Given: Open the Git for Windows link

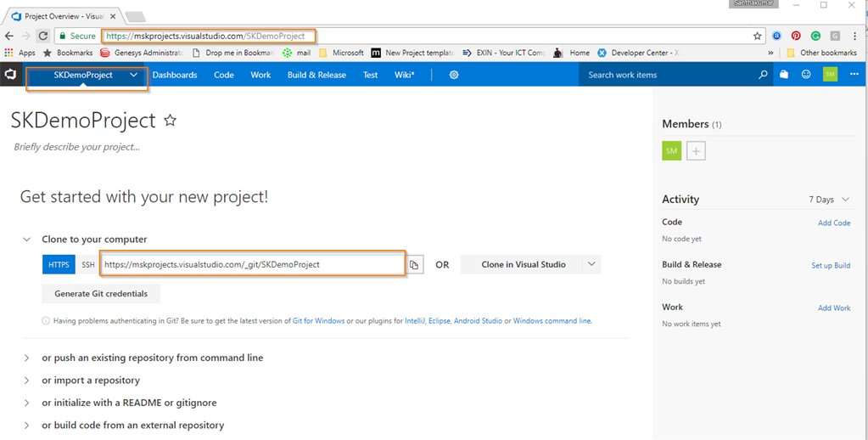Looking at the screenshot, I should tap(318, 321).
